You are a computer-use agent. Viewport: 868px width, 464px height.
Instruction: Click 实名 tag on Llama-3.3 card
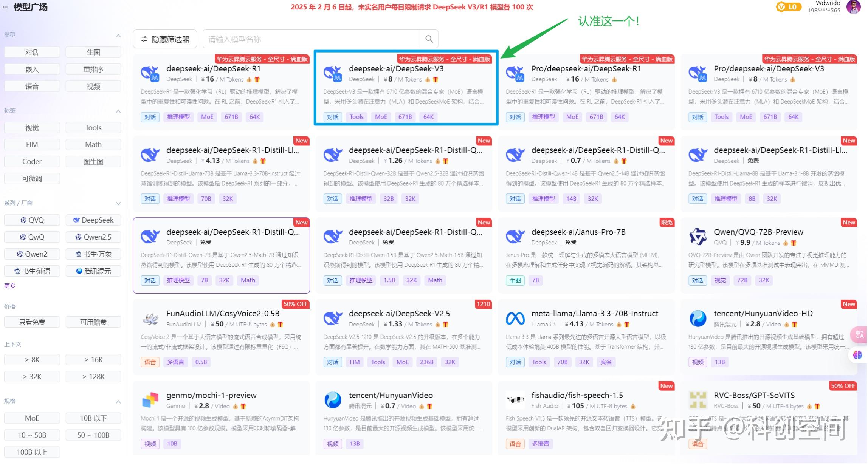point(606,362)
